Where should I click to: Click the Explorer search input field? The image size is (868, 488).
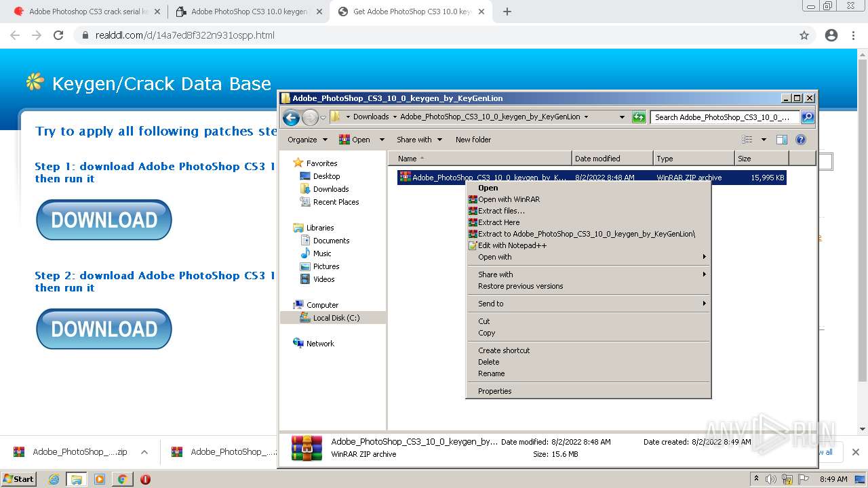(x=725, y=117)
